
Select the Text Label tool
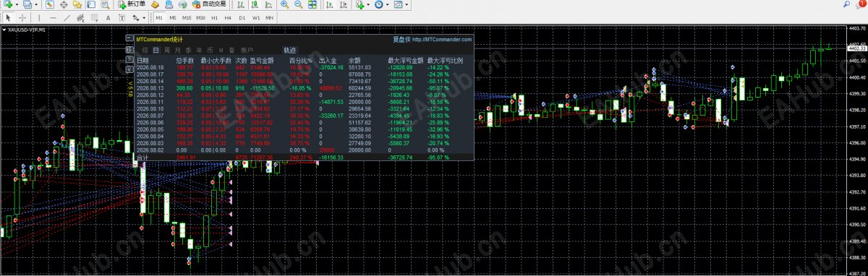(x=122, y=17)
